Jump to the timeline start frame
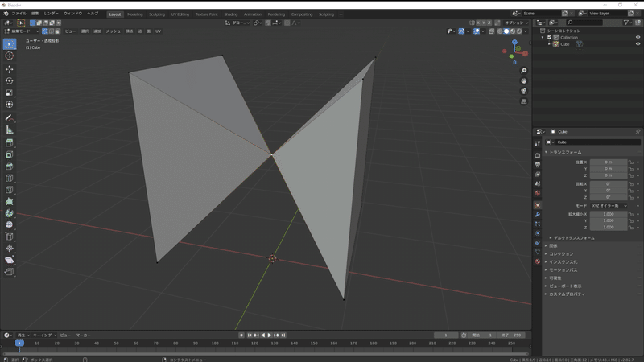Image resolution: width=644 pixels, height=362 pixels. [250, 335]
